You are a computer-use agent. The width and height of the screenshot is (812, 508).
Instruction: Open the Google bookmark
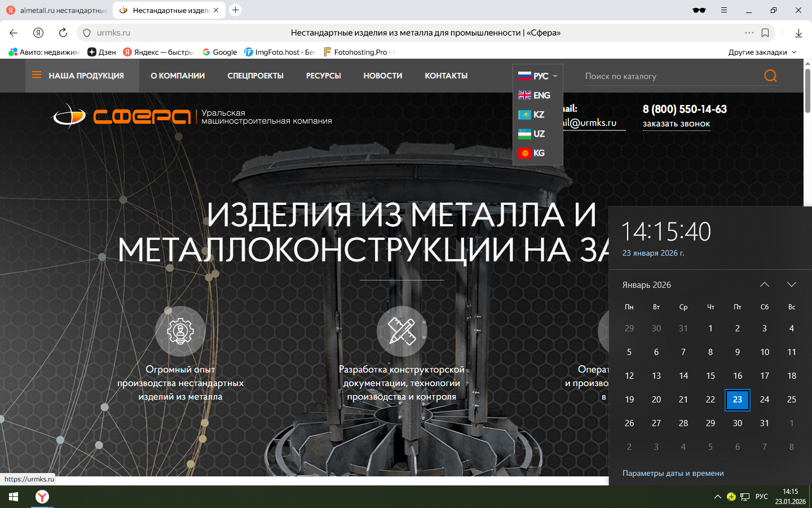click(219, 52)
